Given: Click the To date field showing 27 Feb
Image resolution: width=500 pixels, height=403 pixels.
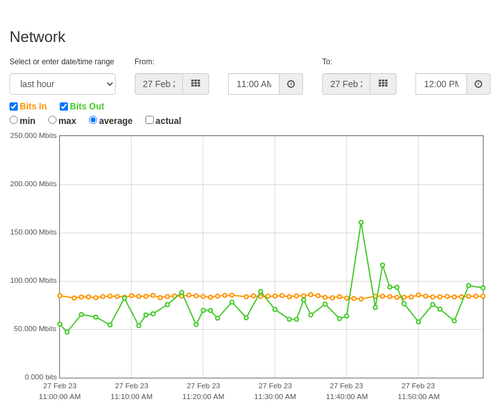Looking at the screenshot, I should (346, 84).
